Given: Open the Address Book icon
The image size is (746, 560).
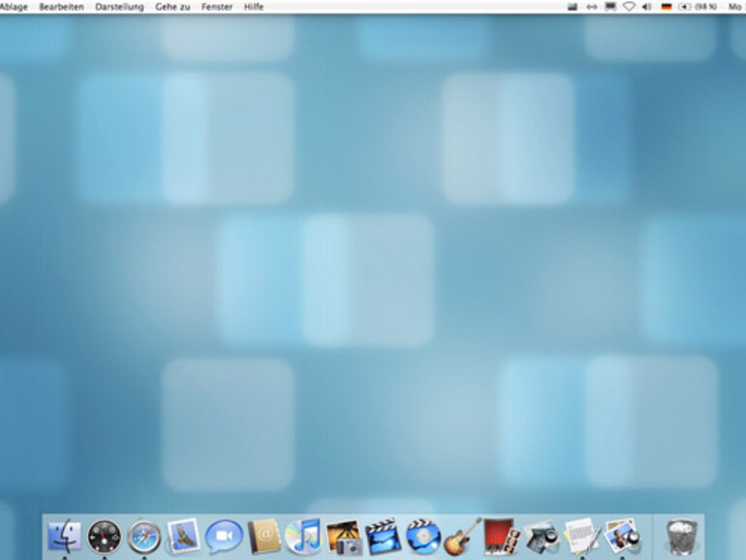Looking at the screenshot, I should pyautogui.click(x=264, y=536).
